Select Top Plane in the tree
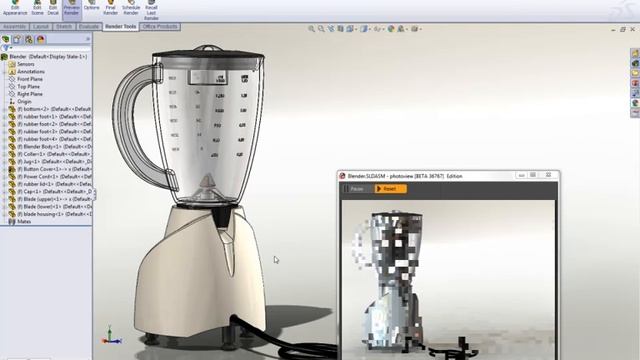Viewport: 640px width, 360px height. [29, 87]
